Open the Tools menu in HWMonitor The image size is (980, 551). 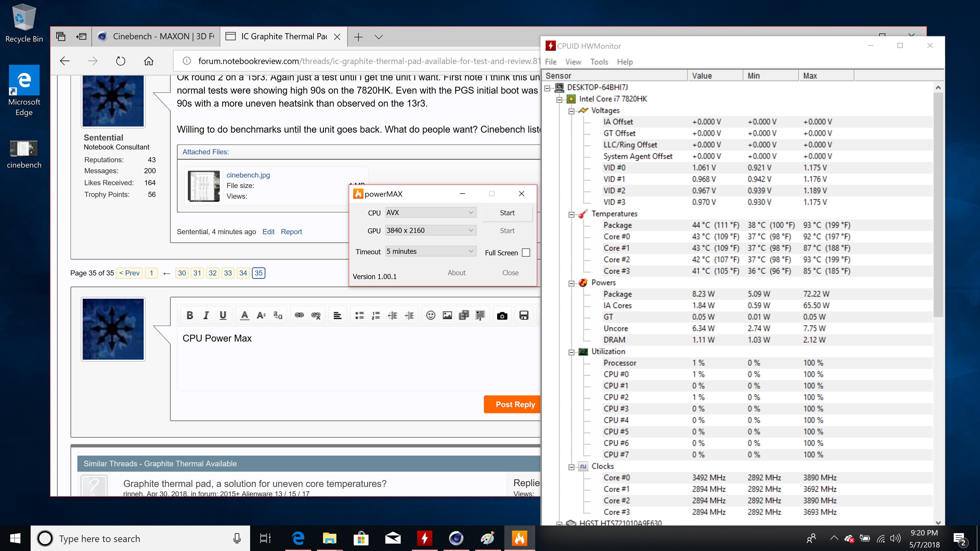click(x=599, y=61)
